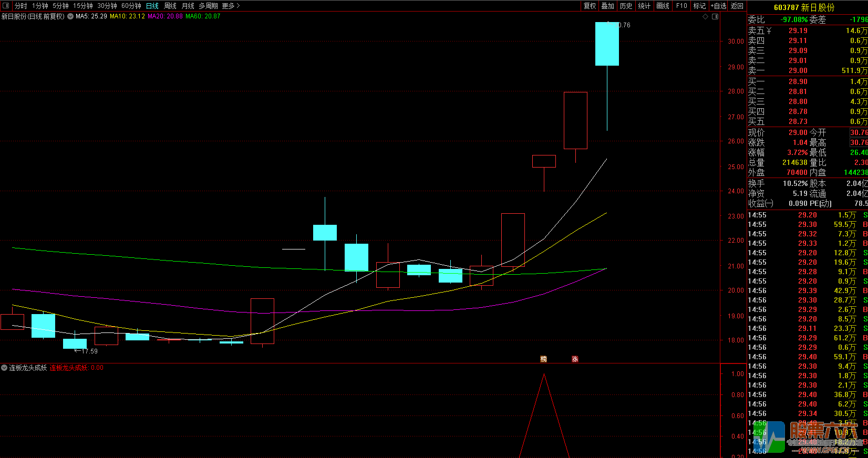Switch to the 周线 weekly chart tab
The width and height of the screenshot is (868, 458).
(170, 6)
